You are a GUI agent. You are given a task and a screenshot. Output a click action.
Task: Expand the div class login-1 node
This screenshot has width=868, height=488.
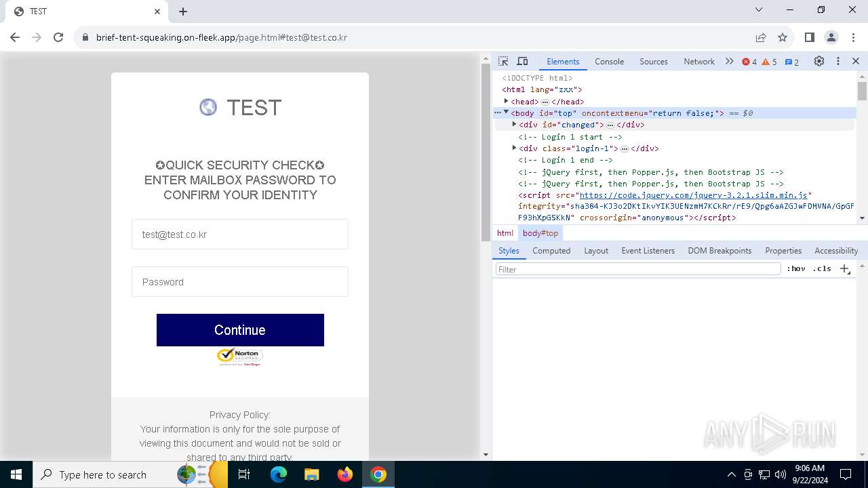514,148
